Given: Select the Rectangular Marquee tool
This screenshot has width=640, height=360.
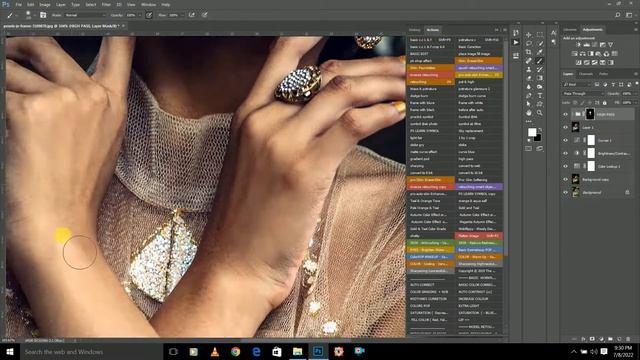Looking at the screenshot, I should [540, 35].
